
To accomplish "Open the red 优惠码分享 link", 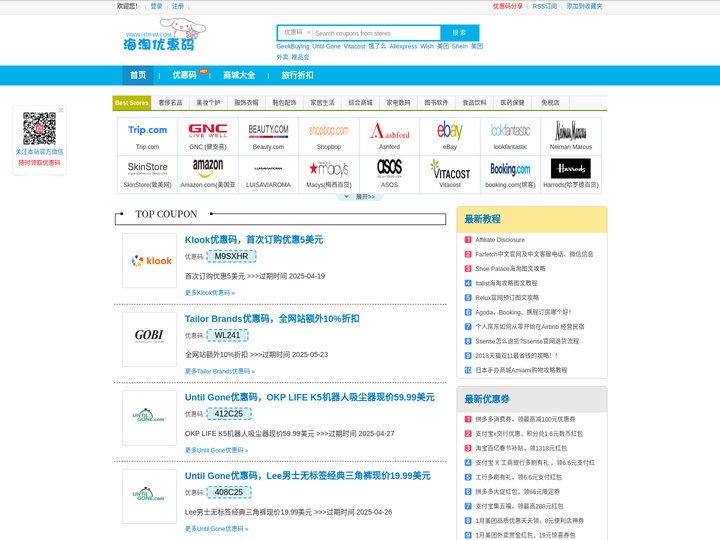I will tap(508, 6).
